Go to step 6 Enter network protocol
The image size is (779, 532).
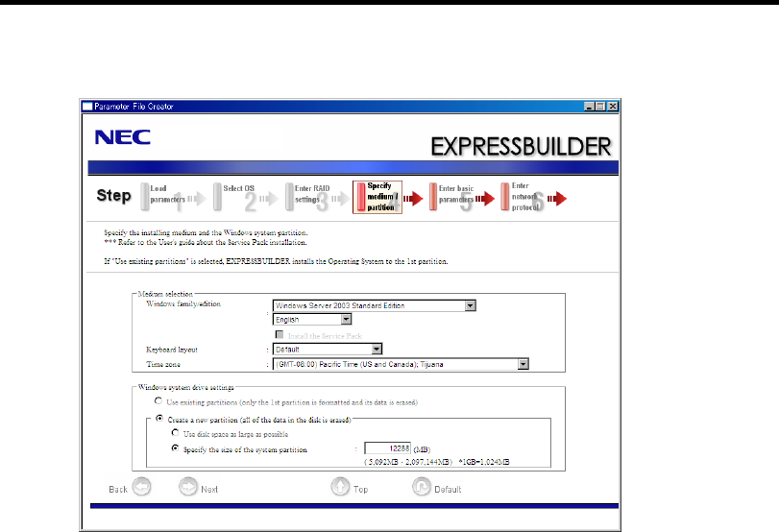(533, 197)
